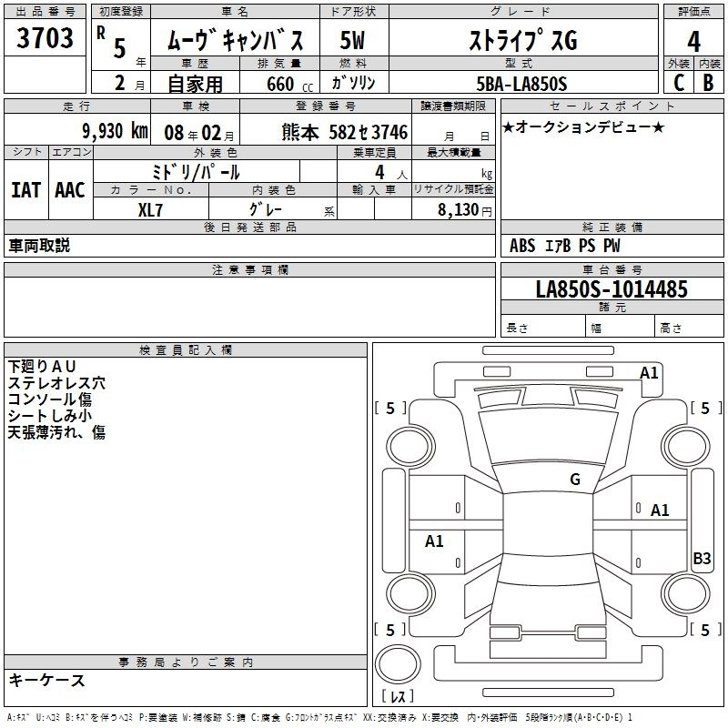Image resolution: width=728 pixels, height=728 pixels.
Task: Click the エアコン header
Action: (71, 152)
